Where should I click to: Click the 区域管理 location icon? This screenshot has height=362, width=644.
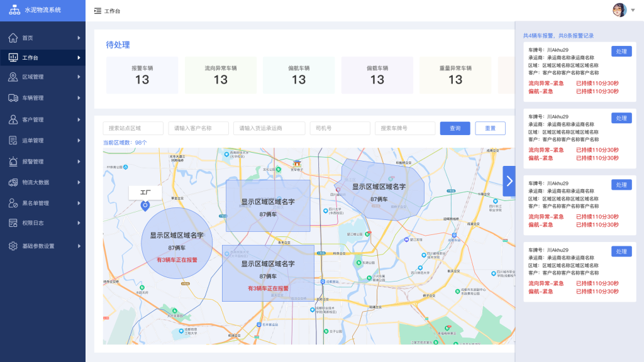[x=13, y=77]
